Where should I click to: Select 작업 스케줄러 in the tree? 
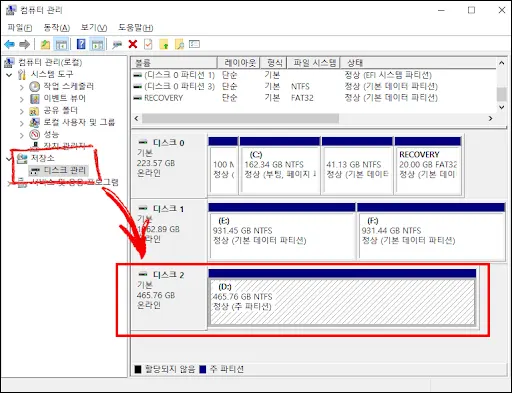[x=69, y=86]
